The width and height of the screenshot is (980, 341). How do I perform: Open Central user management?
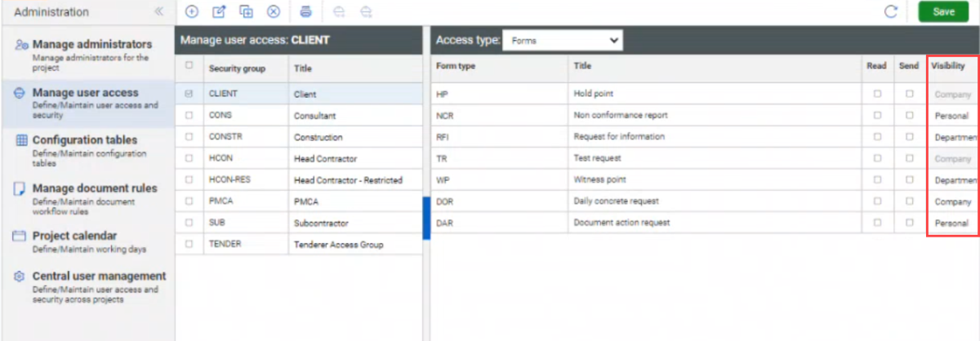point(98,277)
